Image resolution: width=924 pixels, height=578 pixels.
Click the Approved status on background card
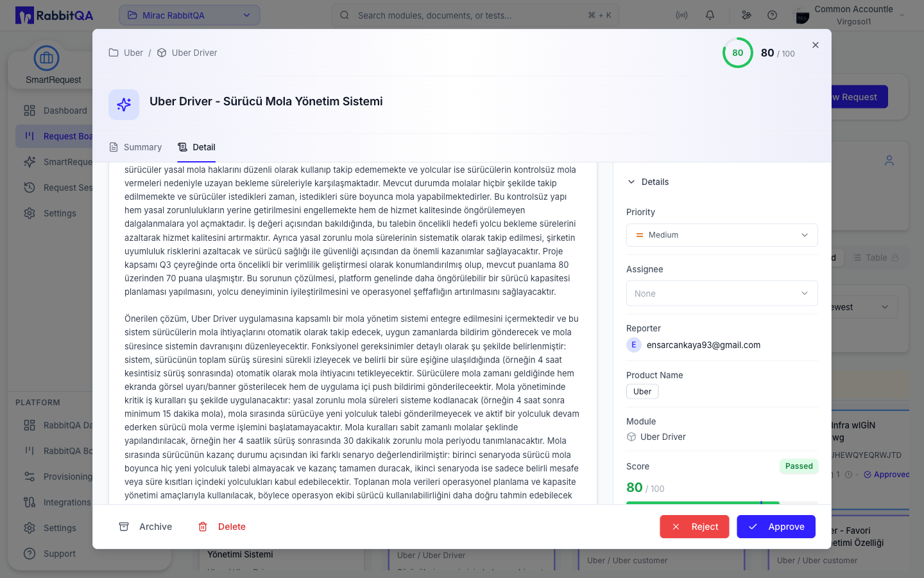click(887, 475)
